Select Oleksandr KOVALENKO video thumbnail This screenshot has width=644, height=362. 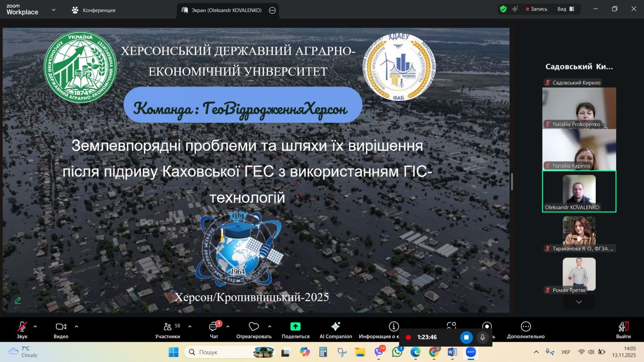[579, 191]
